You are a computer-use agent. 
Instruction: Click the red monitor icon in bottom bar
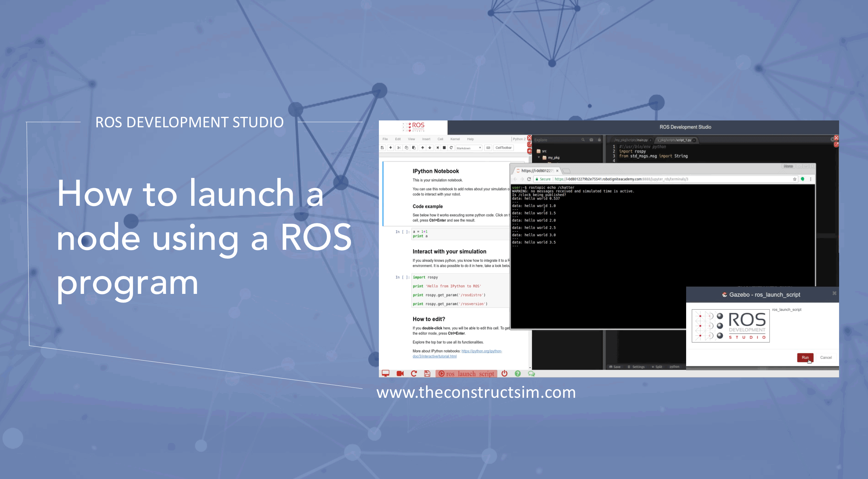(385, 374)
